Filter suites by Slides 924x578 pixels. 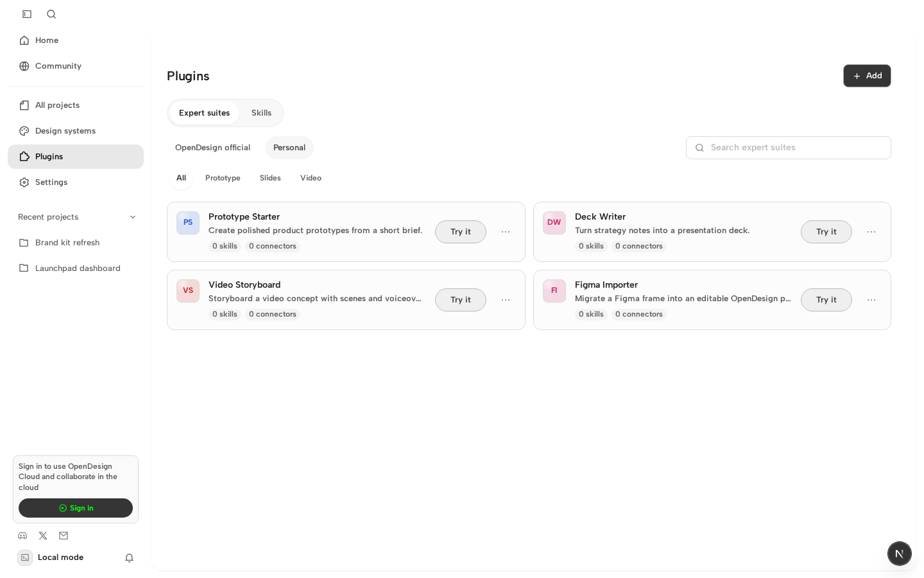(270, 178)
